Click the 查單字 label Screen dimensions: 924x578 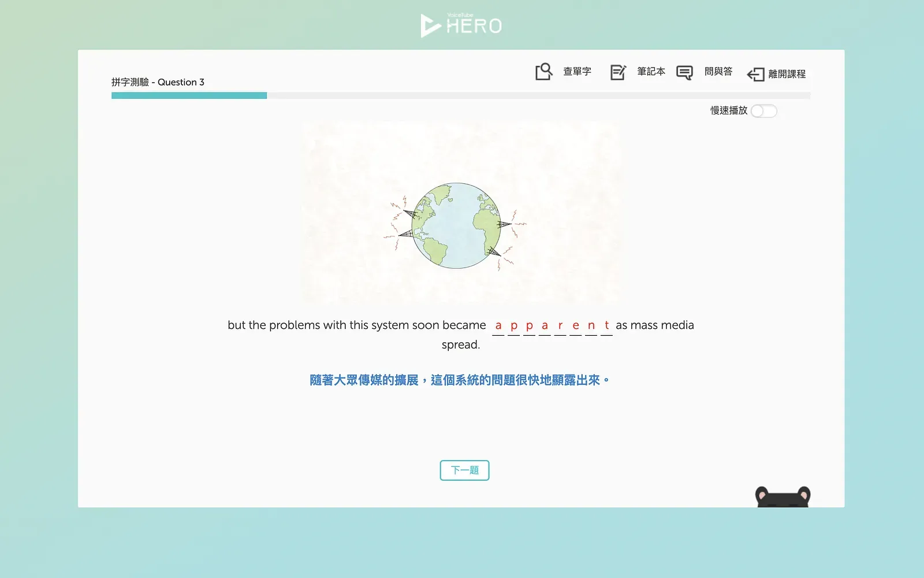(x=577, y=72)
